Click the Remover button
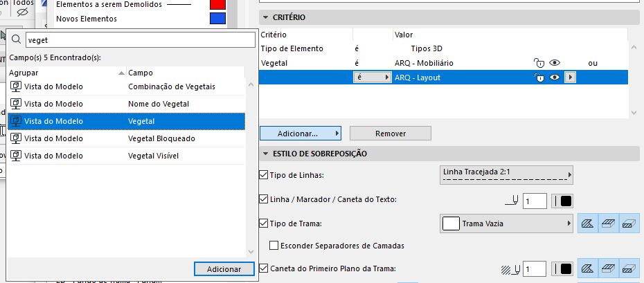The width and height of the screenshot is (644, 283). pos(390,134)
